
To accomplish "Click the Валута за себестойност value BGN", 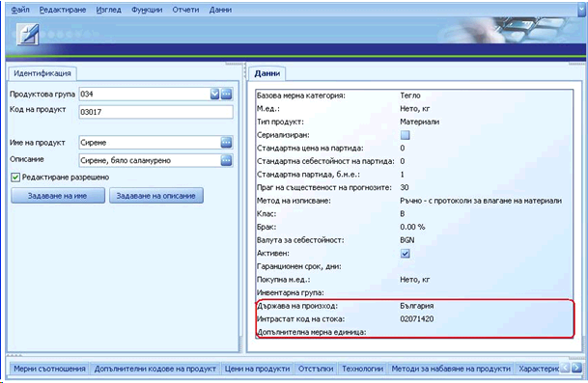I will tap(407, 240).
